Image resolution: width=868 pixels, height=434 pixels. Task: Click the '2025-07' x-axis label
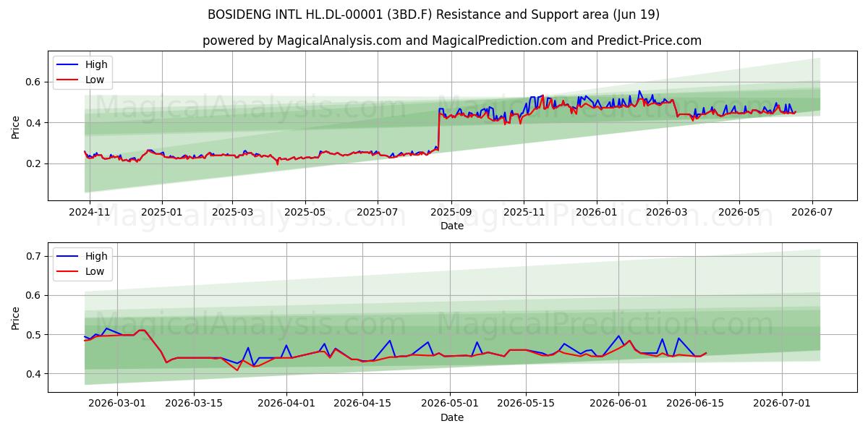[x=378, y=213]
